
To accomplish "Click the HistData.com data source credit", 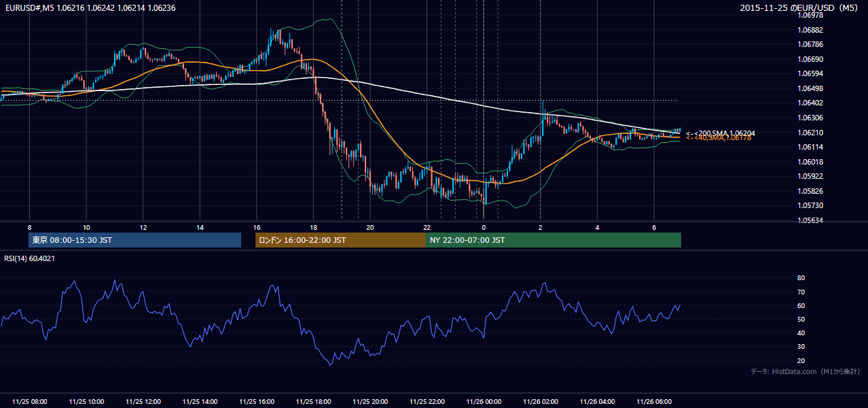I will (x=806, y=371).
